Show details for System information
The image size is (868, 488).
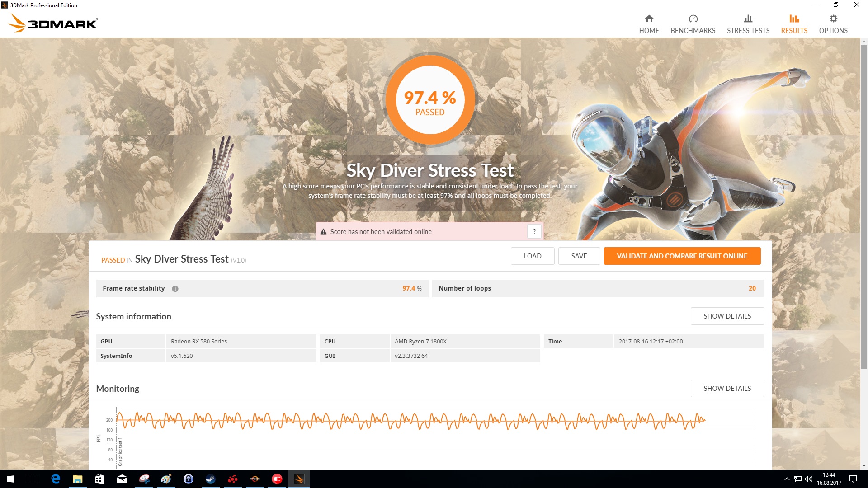pyautogui.click(x=727, y=316)
